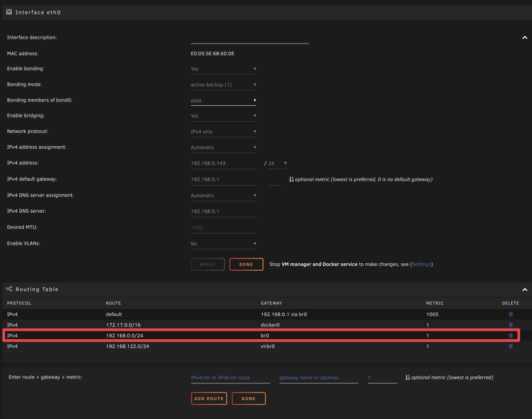Viewport: 532px width, 419px height.
Task: Delete the 192.168.0.0/24 br0 route
Action: (x=511, y=336)
